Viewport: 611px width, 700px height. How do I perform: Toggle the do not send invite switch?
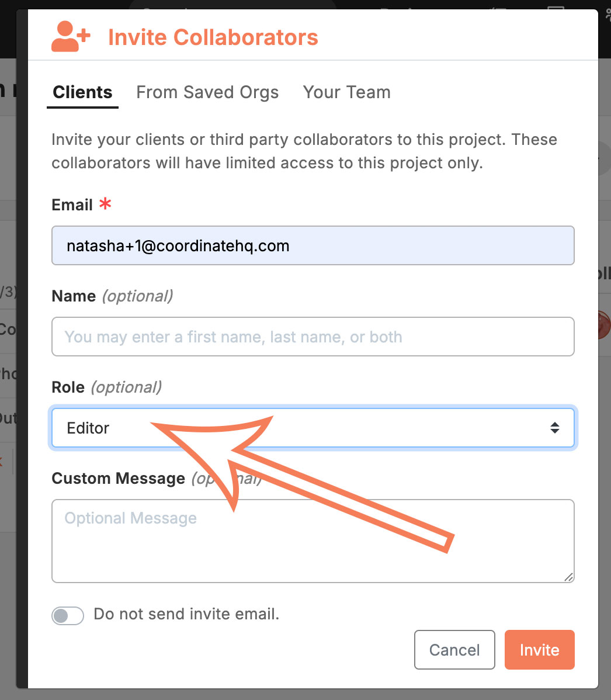67,616
